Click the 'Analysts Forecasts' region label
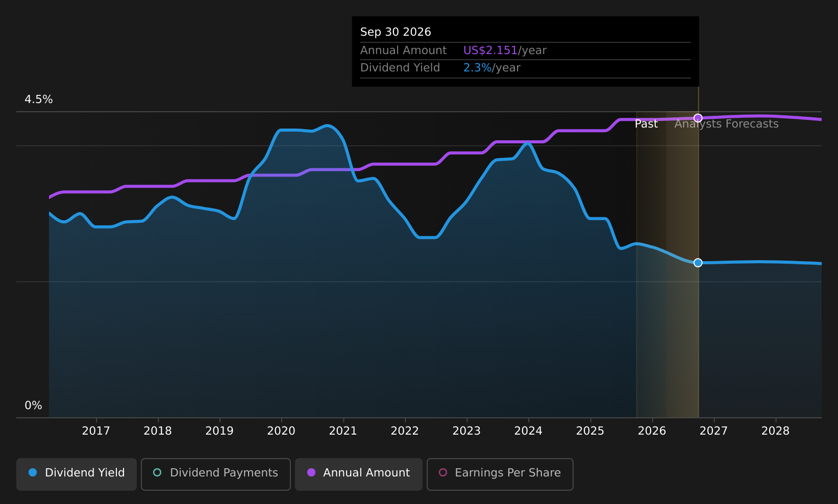Screen dimensions: 838x504 [726, 124]
